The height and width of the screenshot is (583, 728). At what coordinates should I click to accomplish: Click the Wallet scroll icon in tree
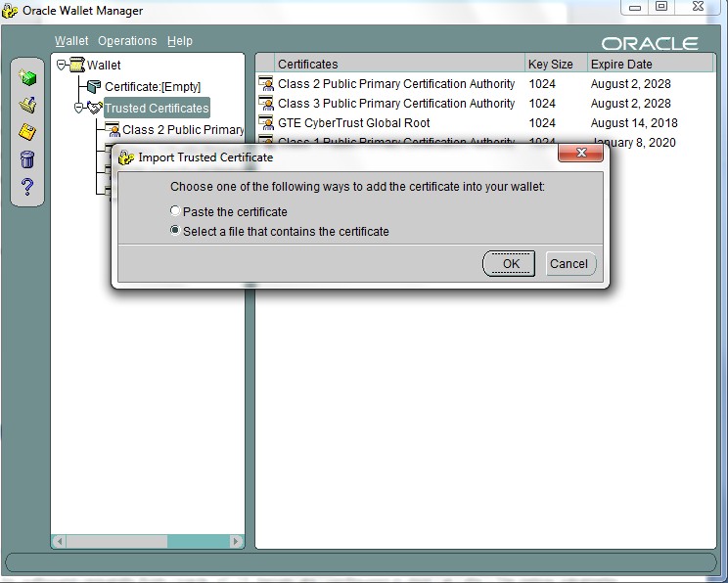77,65
